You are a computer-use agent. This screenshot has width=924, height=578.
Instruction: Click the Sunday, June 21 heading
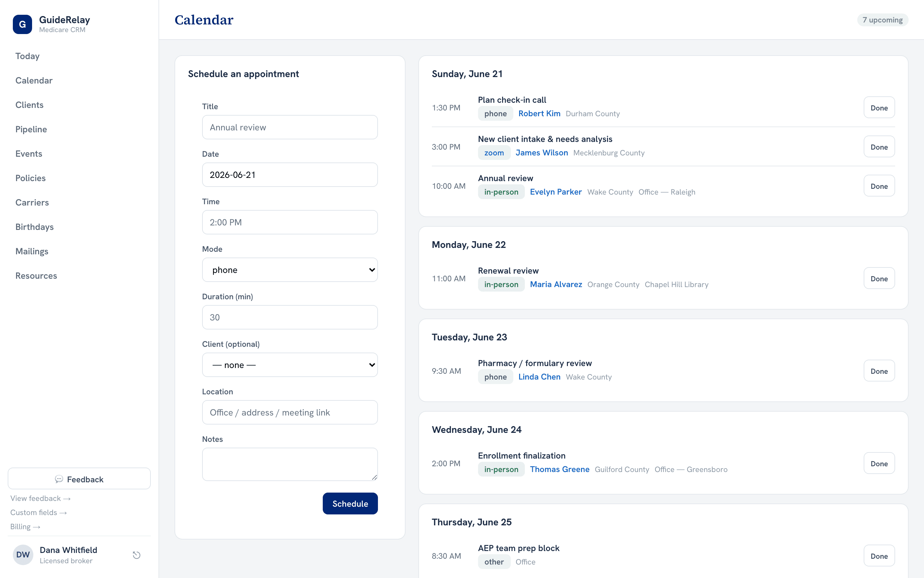click(x=467, y=74)
